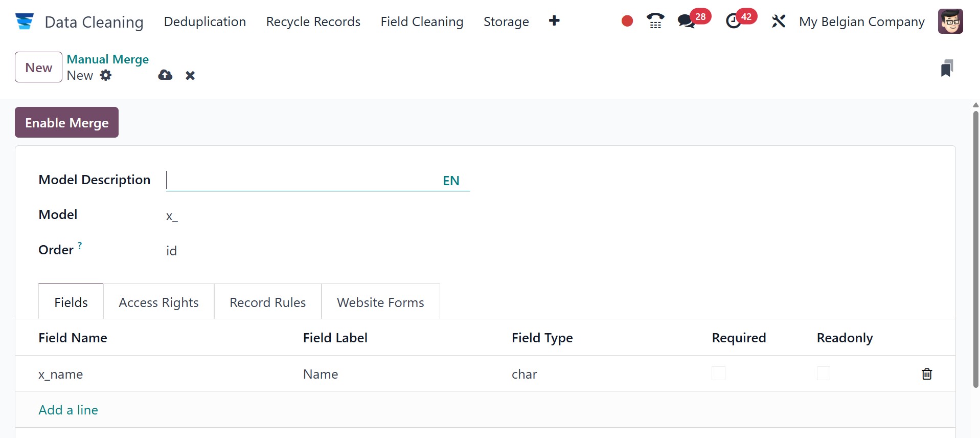Image resolution: width=980 pixels, height=438 pixels.
Task: Open the gear actions dropdown
Action: pyautogui.click(x=106, y=75)
